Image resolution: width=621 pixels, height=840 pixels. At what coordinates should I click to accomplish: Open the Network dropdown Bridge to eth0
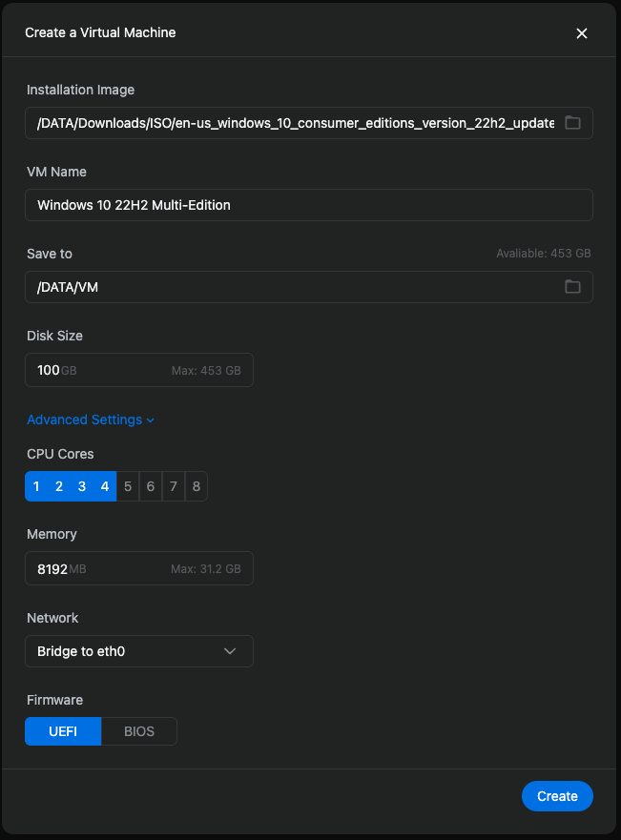click(139, 651)
